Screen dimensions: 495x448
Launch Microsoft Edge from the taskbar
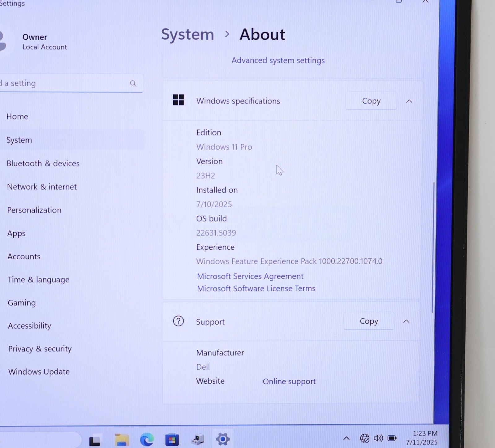tap(147, 439)
